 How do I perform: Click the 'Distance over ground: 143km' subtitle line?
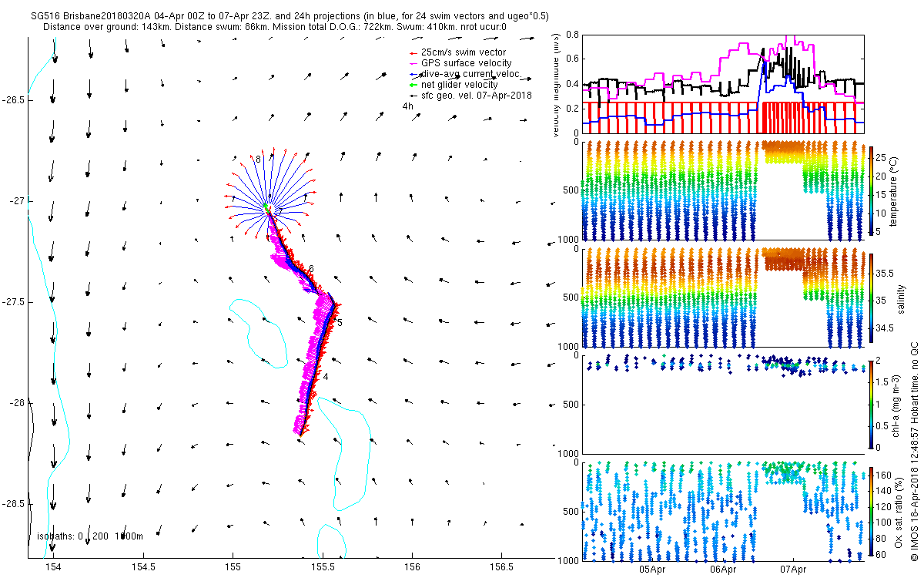[275, 26]
